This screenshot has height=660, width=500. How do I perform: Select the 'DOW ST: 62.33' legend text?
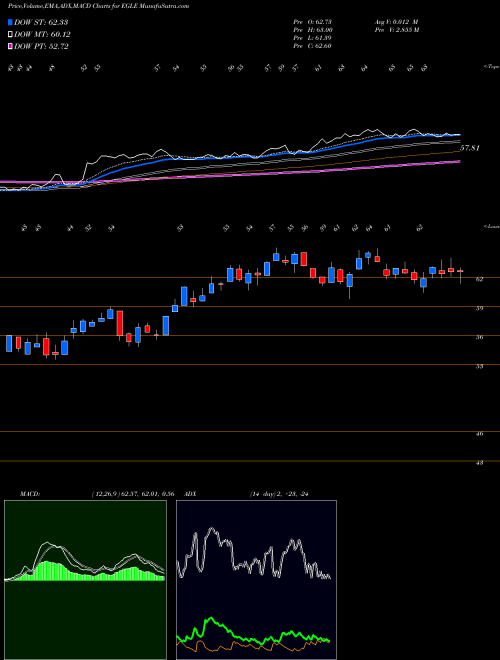41,22
